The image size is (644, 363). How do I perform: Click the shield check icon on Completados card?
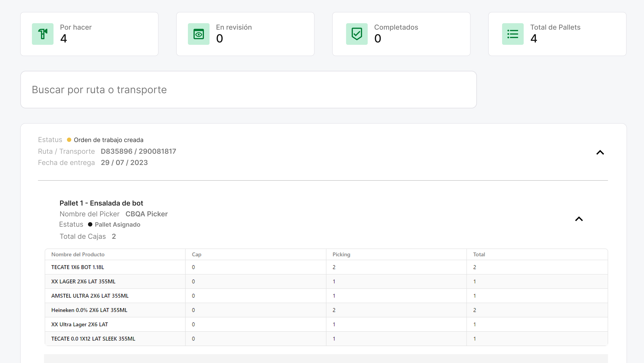357,34
